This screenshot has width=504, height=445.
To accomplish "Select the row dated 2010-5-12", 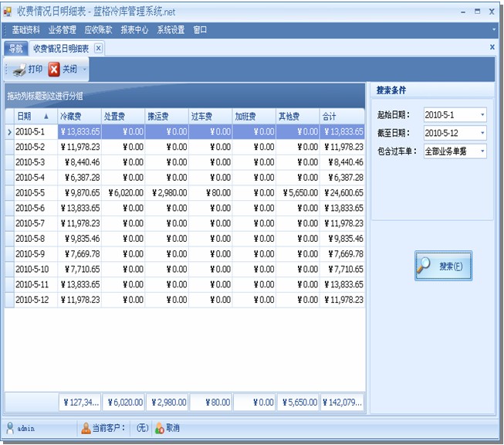I will coord(184,300).
